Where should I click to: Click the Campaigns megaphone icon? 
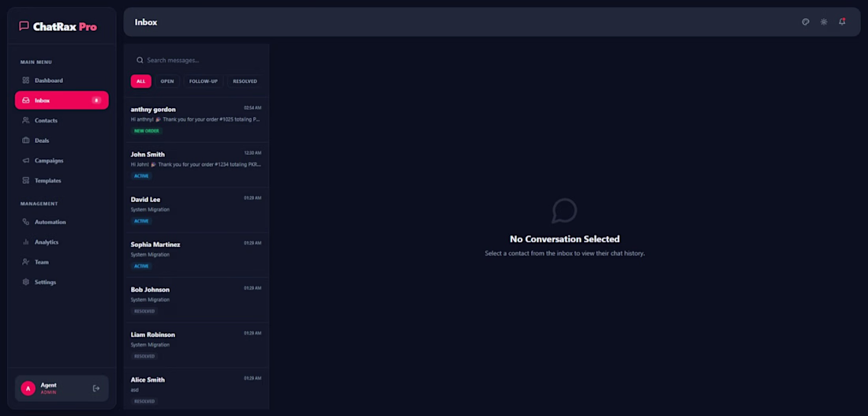point(25,161)
